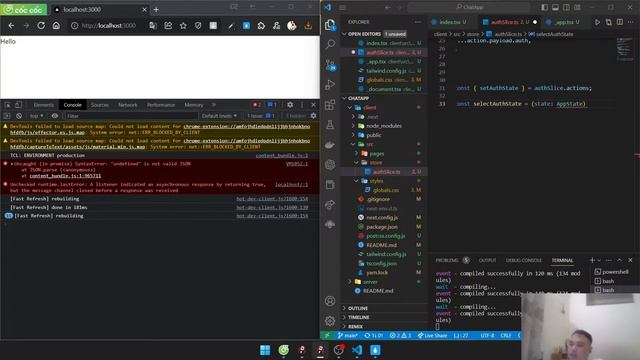Click Live Share in status bar
The height and width of the screenshot is (360, 640).
[432, 336]
